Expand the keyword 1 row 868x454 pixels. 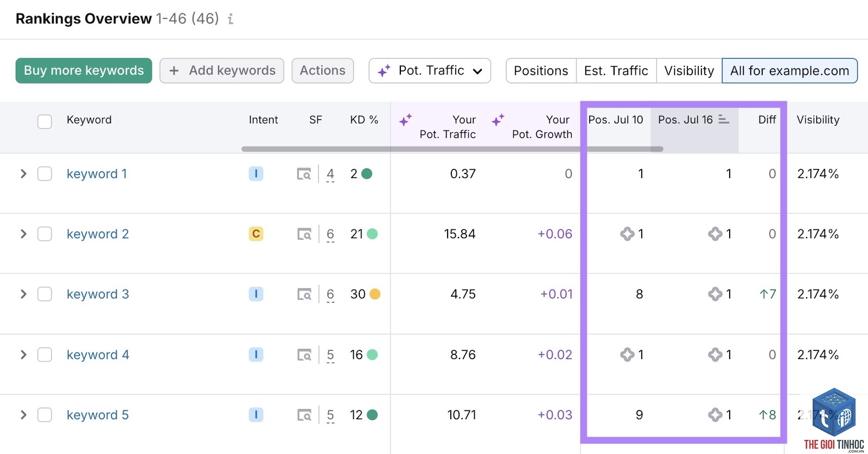click(23, 174)
